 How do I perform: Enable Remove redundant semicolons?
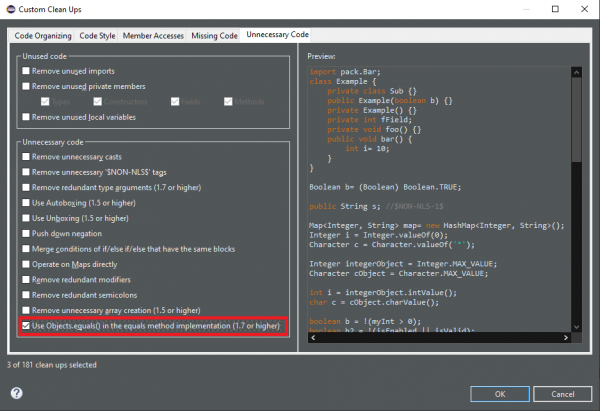[26, 295]
